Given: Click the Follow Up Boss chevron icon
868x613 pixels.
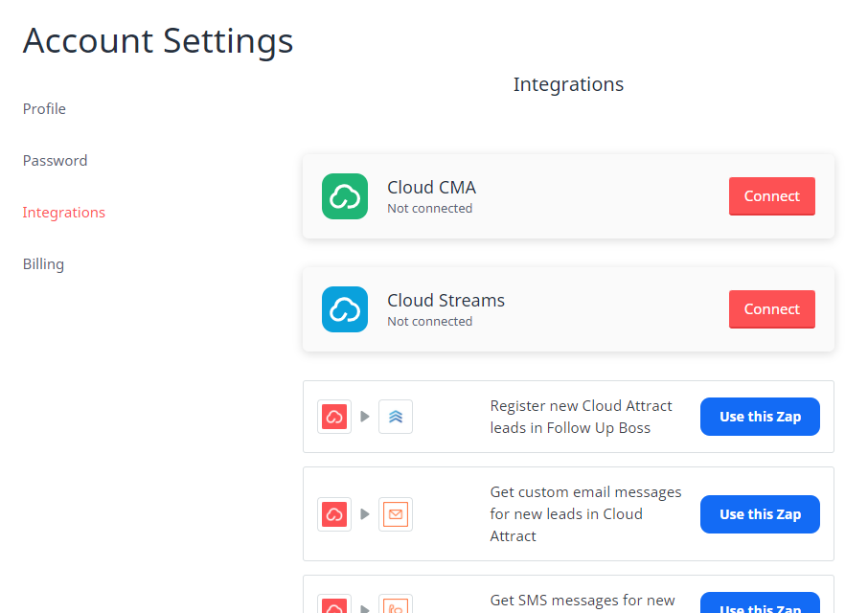Looking at the screenshot, I should click(x=396, y=417).
